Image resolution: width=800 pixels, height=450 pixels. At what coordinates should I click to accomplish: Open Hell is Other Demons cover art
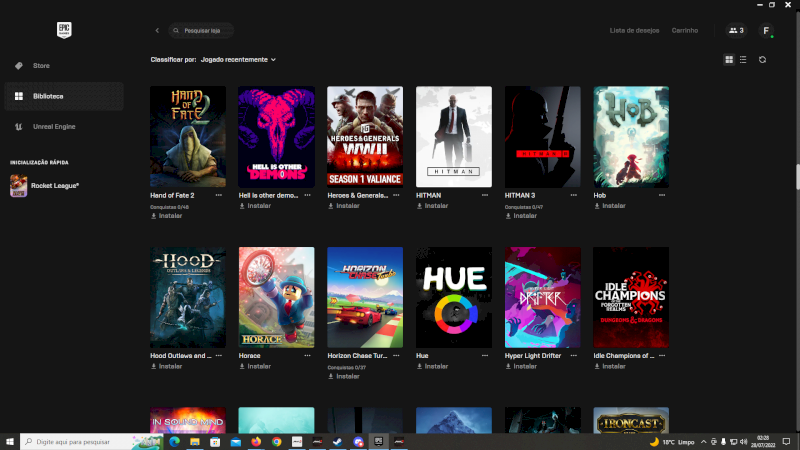tap(277, 136)
